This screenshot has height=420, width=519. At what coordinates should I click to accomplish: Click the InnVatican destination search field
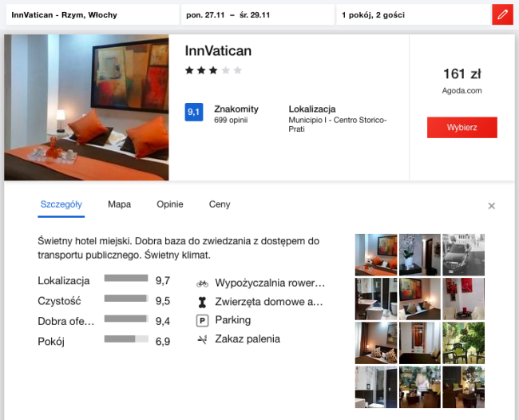pyautogui.click(x=93, y=15)
